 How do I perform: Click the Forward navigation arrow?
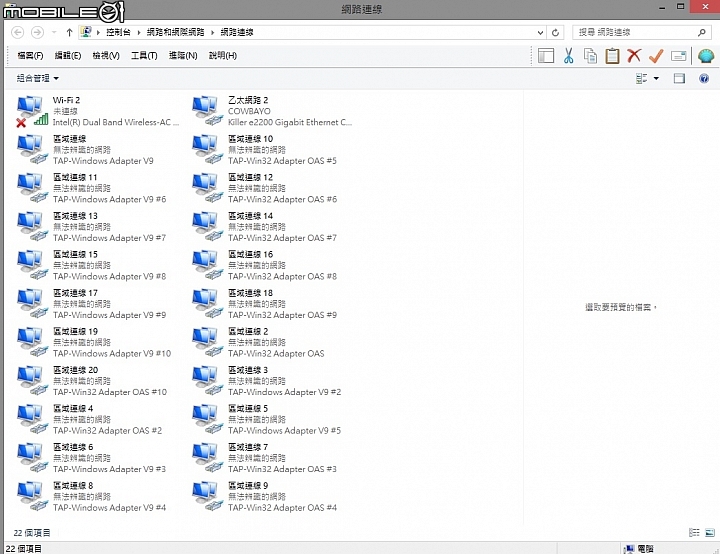[37, 32]
